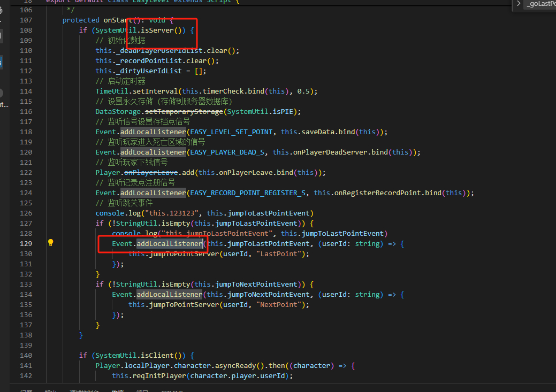Click the reqInitPlayer method call

(159, 376)
